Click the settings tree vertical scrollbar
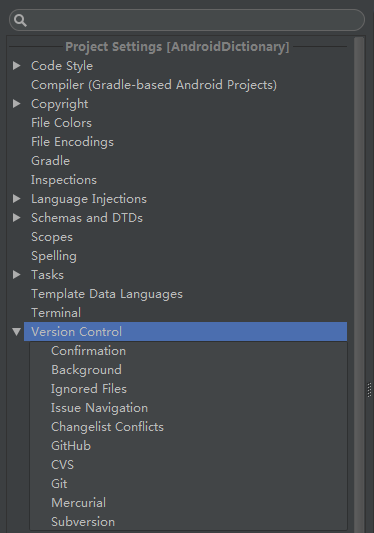 359,284
